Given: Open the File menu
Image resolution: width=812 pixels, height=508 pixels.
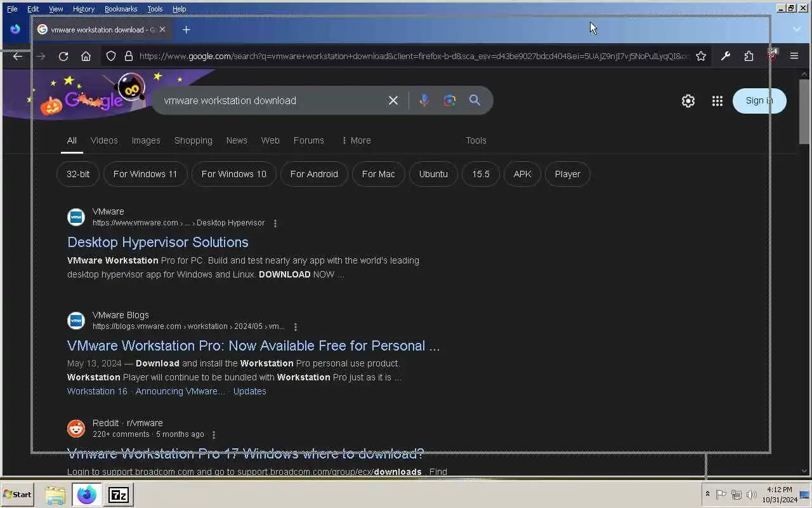Looking at the screenshot, I should [x=12, y=9].
